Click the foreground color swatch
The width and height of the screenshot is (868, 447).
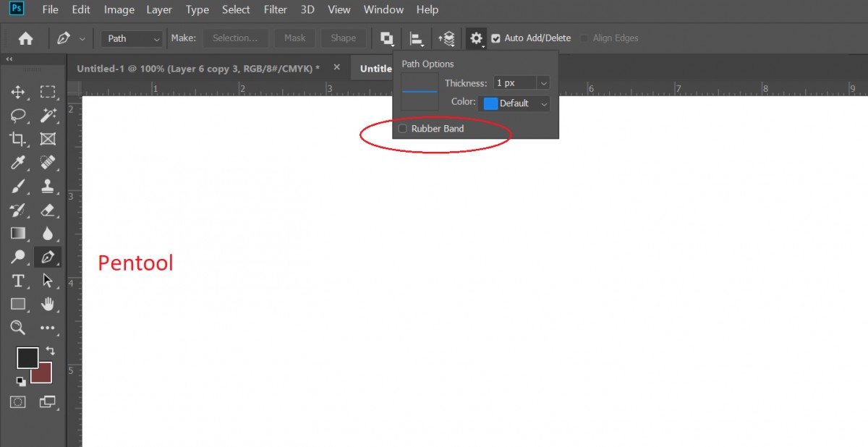[x=27, y=357]
